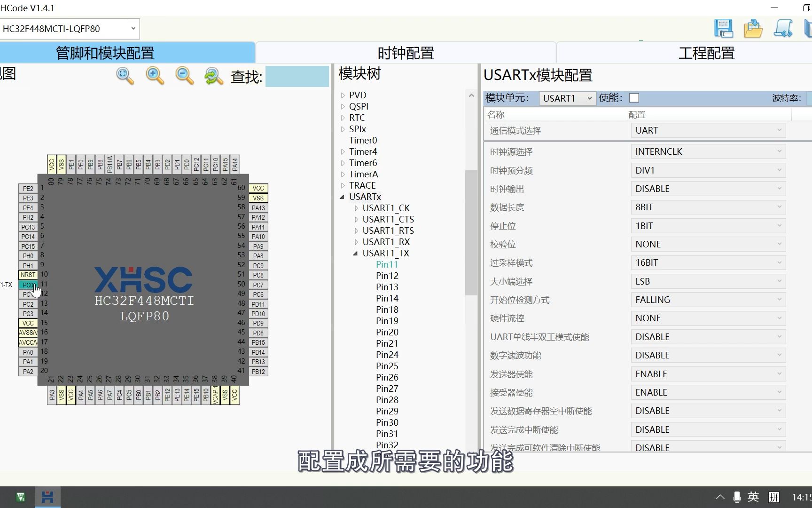The width and height of the screenshot is (812, 508).
Task: Save the project with the save icon
Action: click(724, 28)
